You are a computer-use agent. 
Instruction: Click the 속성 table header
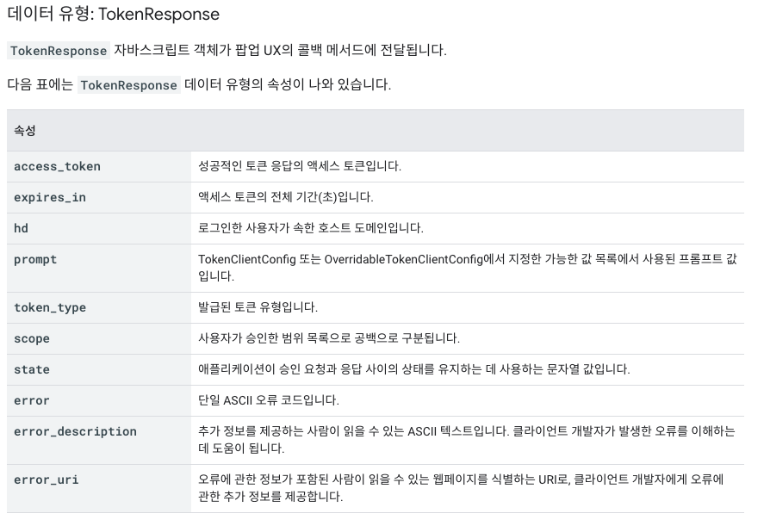(25, 131)
